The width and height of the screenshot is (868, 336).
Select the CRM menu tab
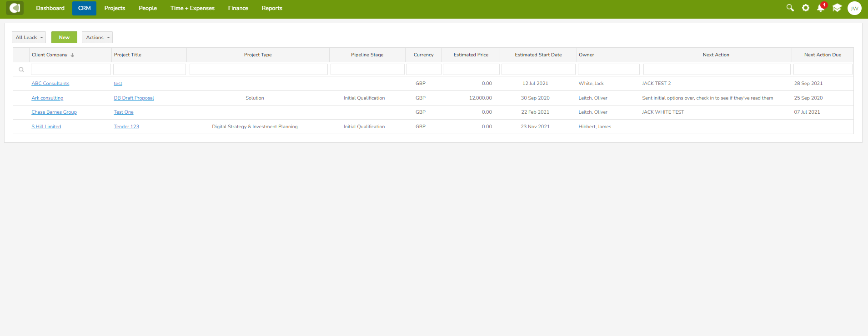(x=84, y=8)
